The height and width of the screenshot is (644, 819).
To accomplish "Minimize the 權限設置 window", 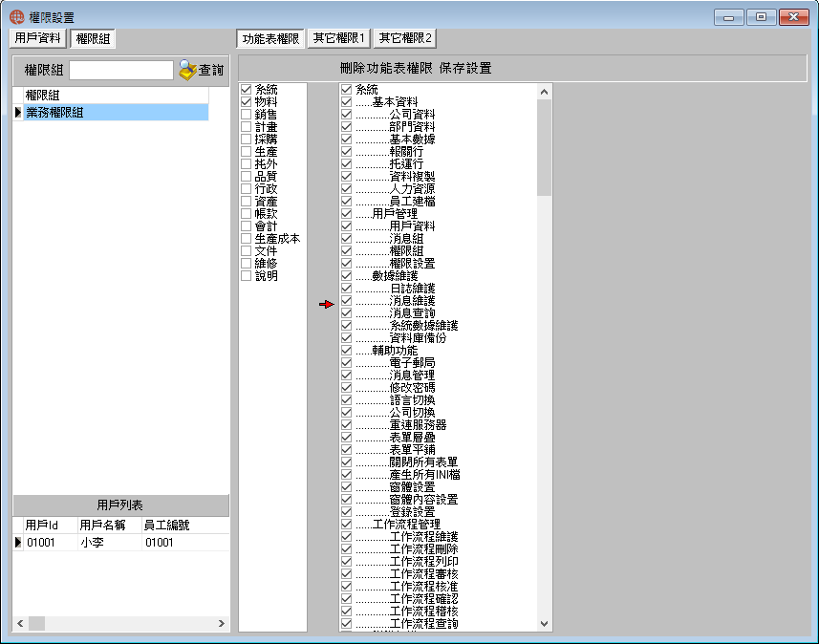I will (728, 17).
